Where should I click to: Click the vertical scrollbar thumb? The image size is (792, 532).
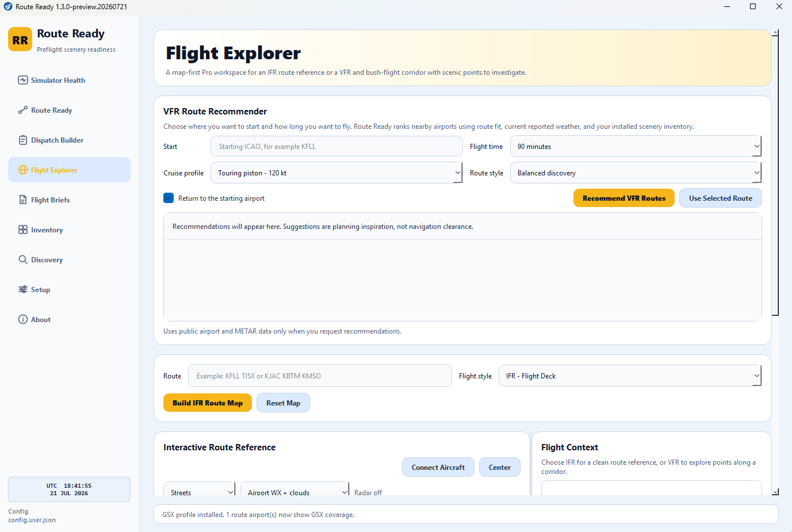[x=775, y=175]
